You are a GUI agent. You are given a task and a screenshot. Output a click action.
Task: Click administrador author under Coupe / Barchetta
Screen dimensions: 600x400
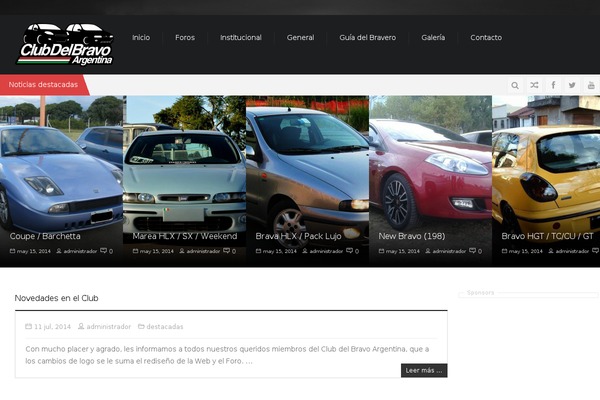click(x=80, y=251)
